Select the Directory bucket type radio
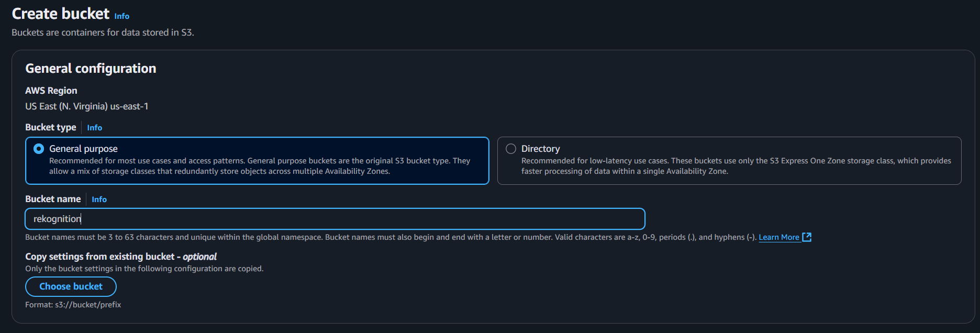 click(x=511, y=149)
